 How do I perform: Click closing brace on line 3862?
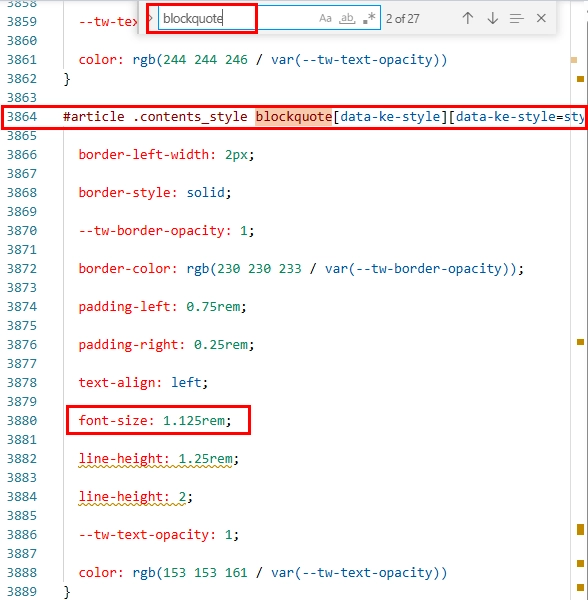(x=67, y=79)
